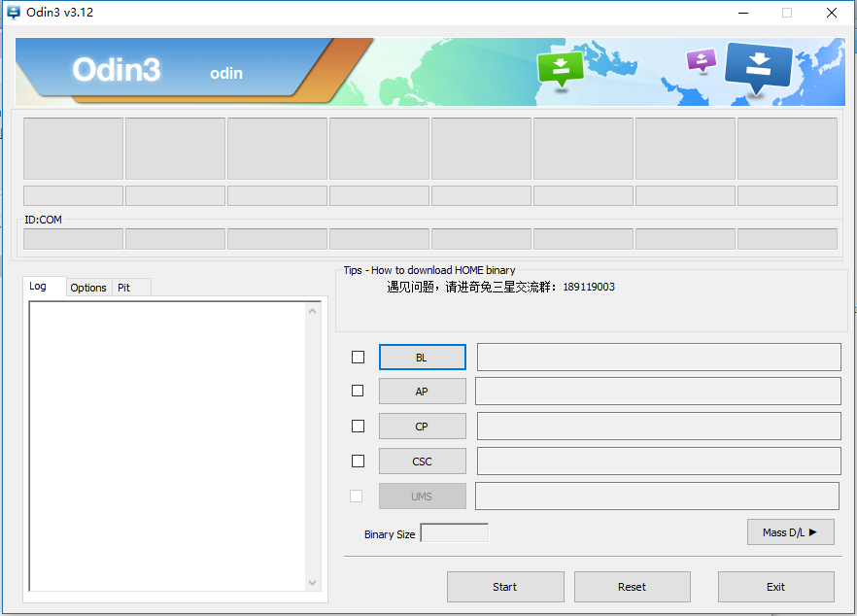Viewport: 857px width, 616px height.
Task: Check the CP file checkbox
Action: [x=358, y=426]
